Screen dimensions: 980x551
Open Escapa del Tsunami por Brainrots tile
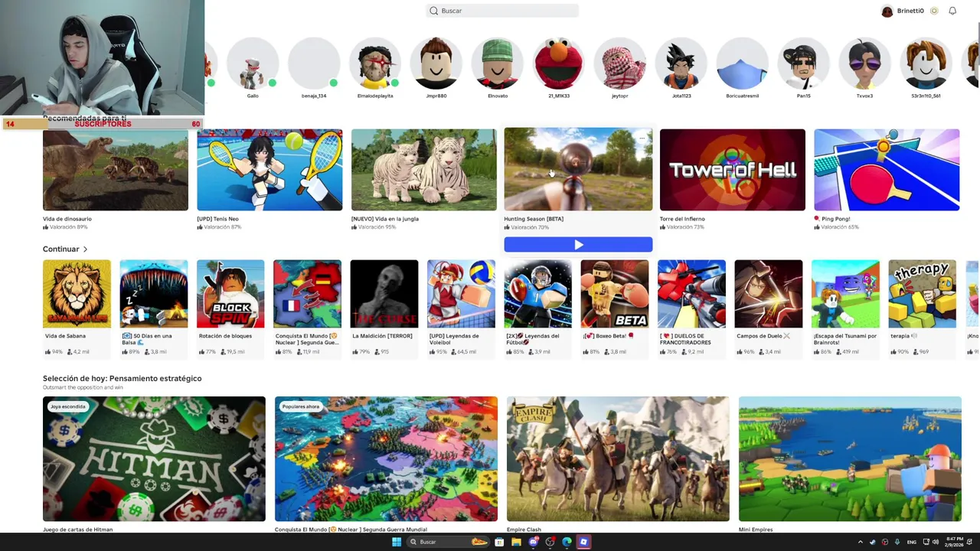(x=845, y=294)
